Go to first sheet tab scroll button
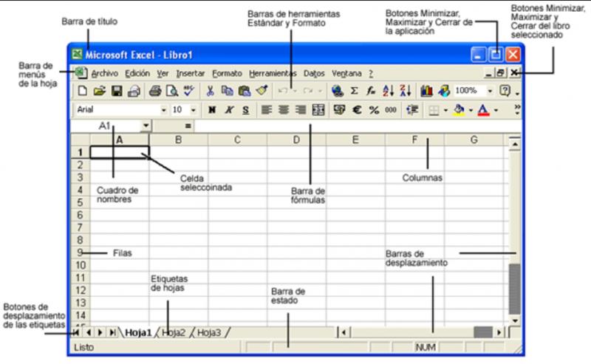 click(x=76, y=332)
